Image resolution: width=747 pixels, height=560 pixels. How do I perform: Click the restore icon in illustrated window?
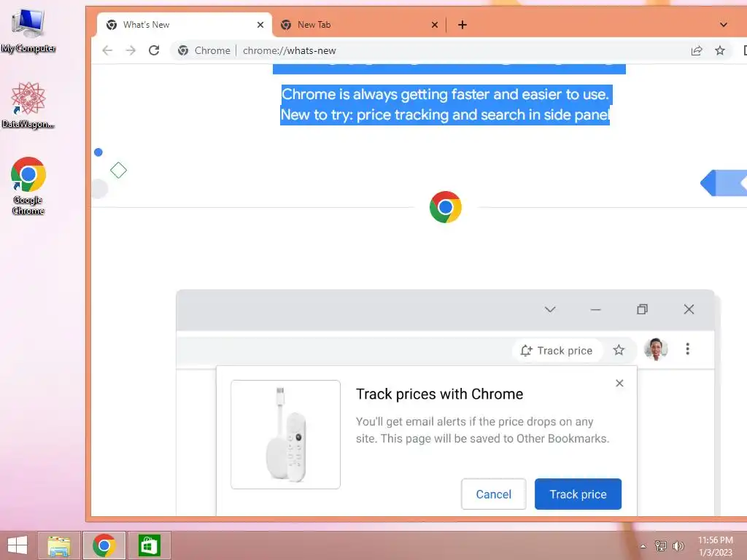642,309
